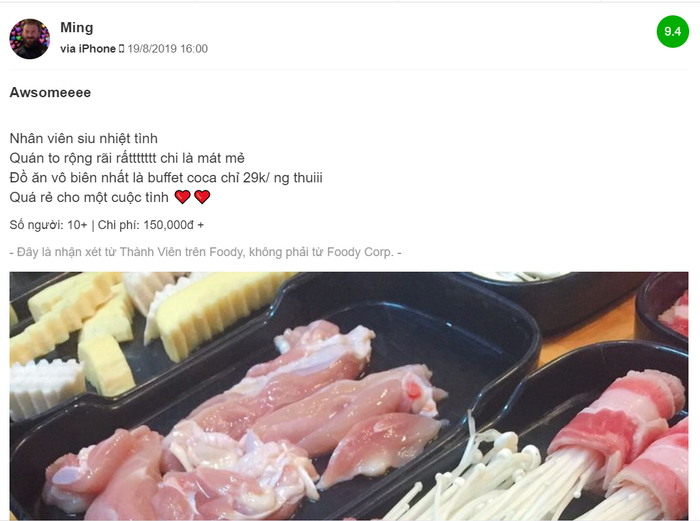Open the review's food photo

click(349, 396)
